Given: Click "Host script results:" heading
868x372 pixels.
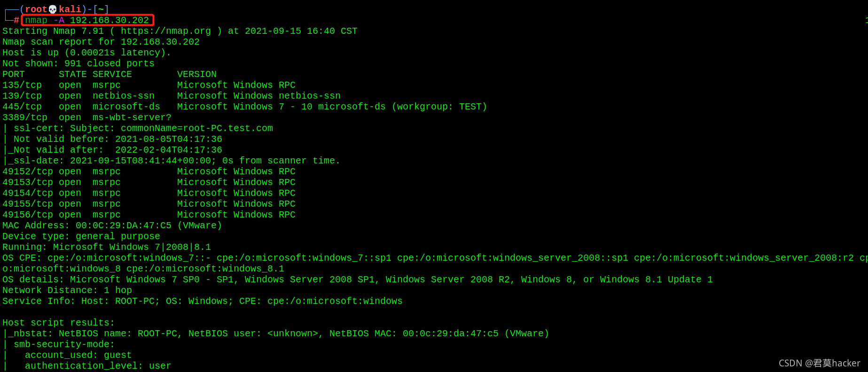Looking at the screenshot, I should tap(59, 323).
